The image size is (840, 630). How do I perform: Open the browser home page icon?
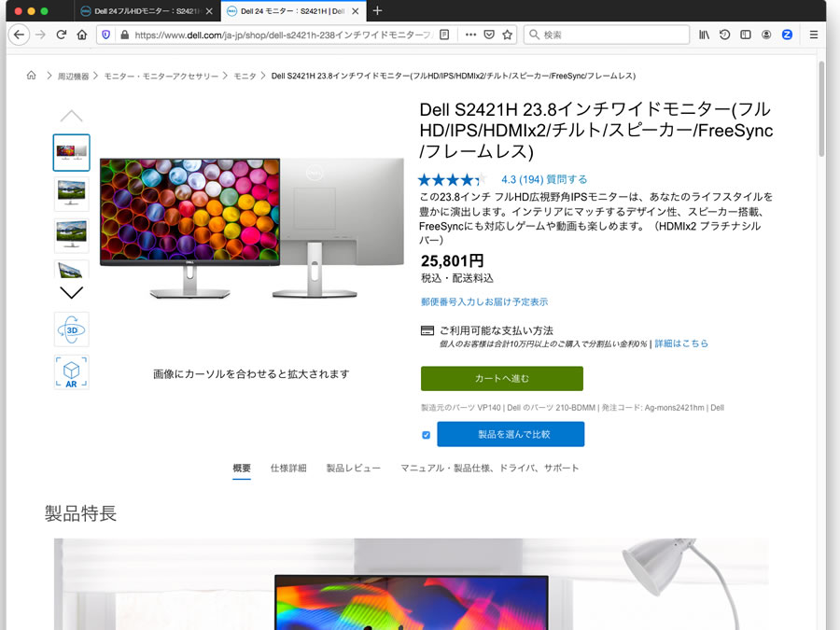(x=82, y=35)
